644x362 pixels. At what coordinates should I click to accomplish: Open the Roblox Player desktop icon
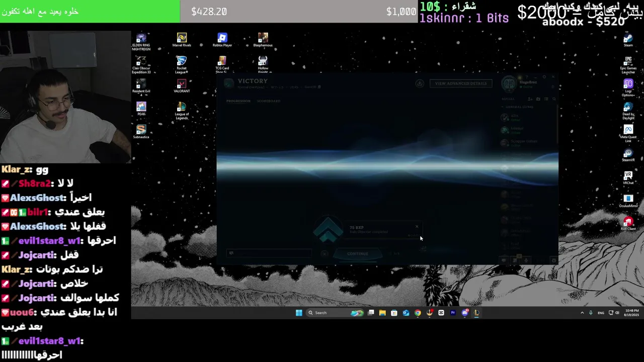pos(222,40)
